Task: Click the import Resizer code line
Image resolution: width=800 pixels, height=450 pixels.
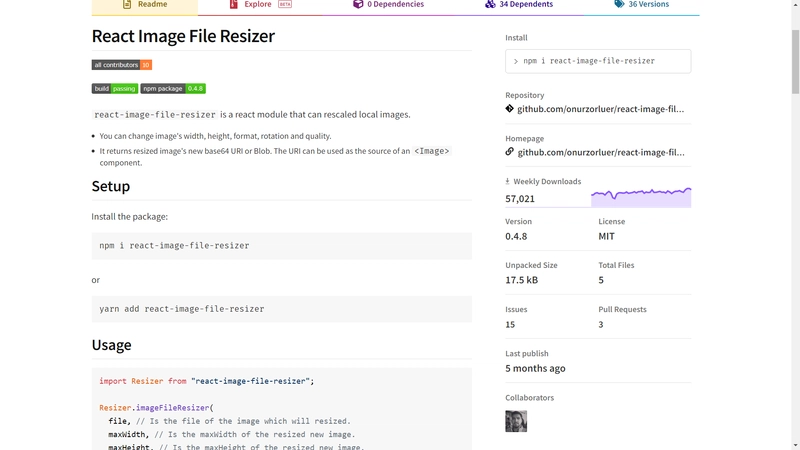Action: click(x=207, y=381)
